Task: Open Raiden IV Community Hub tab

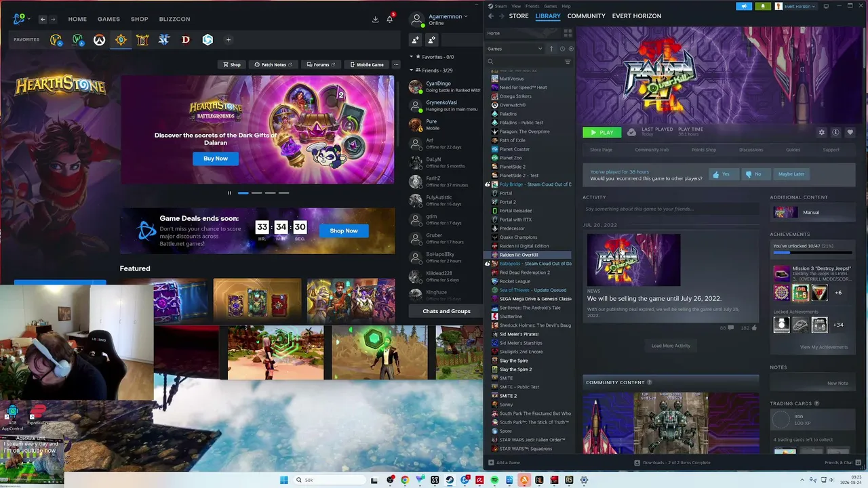Action: pos(652,150)
